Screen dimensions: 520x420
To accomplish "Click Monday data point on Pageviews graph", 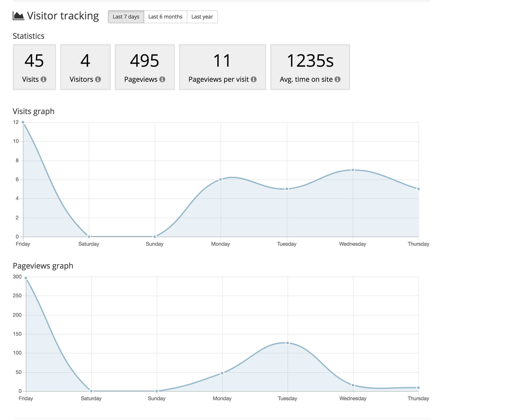I will pos(222,373).
